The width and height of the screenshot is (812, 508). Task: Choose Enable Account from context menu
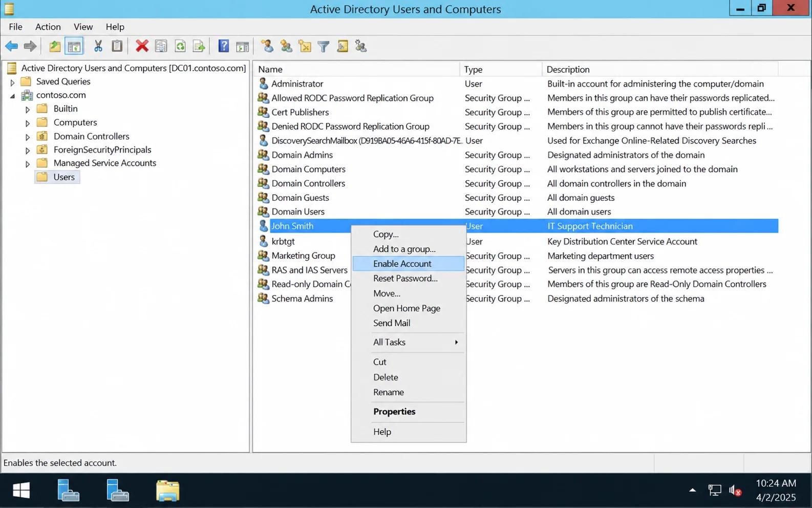pyautogui.click(x=409, y=264)
